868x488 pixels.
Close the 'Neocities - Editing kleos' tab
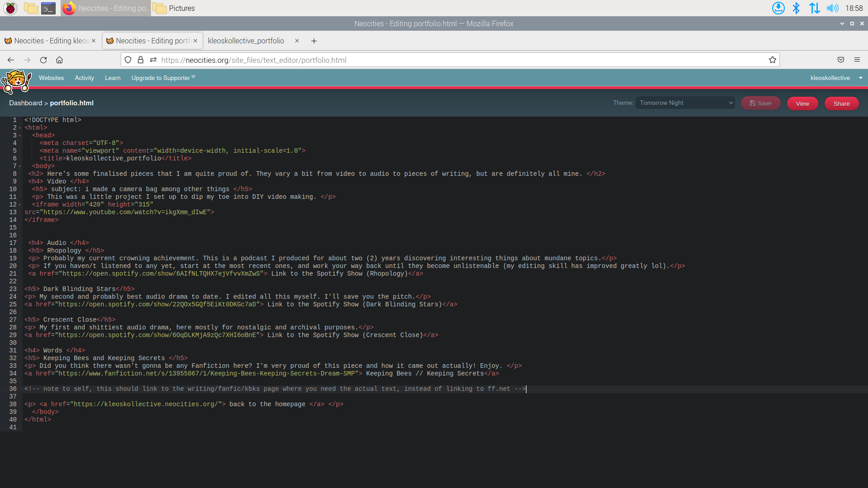pyautogui.click(x=94, y=41)
